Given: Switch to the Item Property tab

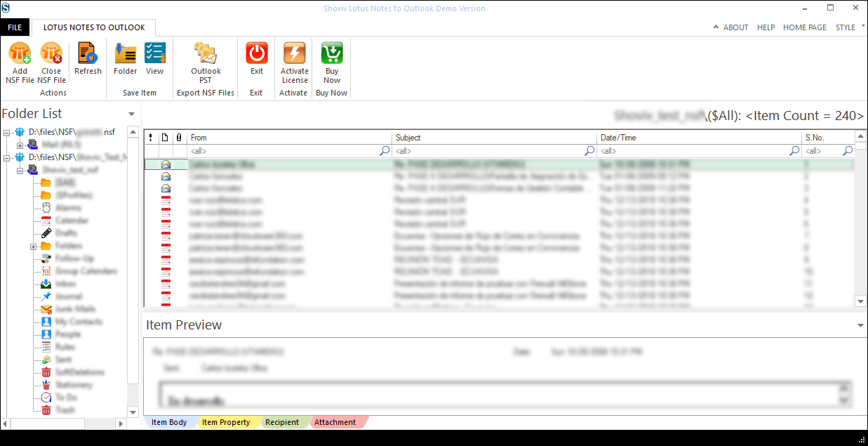Looking at the screenshot, I should [x=226, y=422].
